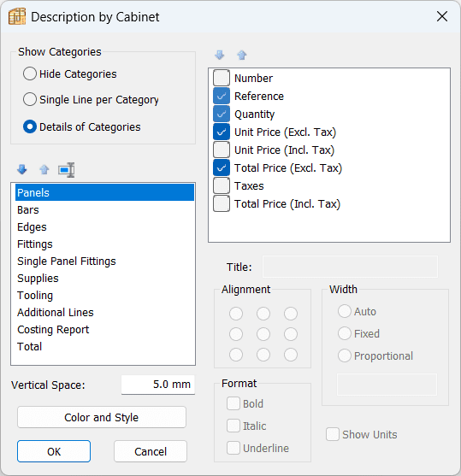This screenshot has width=461, height=476.
Task: Click the Title text field
Action: [x=350, y=267]
